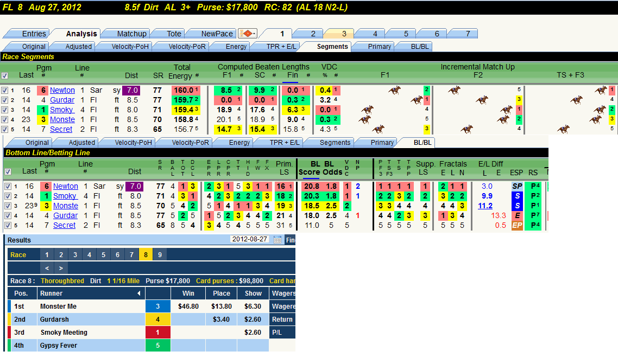Click the $46.80 Win payout for Monster Me

188,306
